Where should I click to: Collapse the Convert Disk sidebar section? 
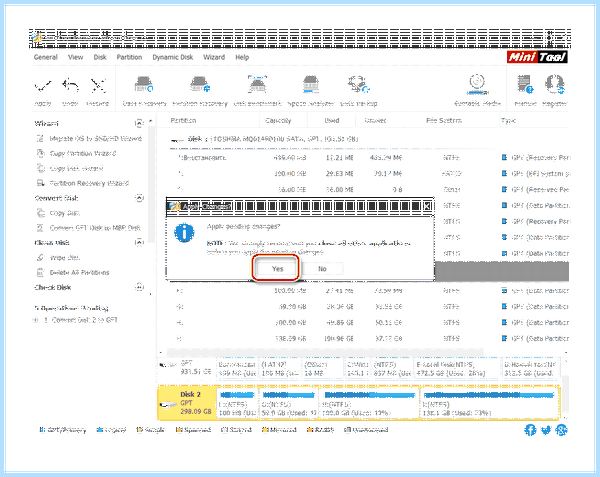(x=139, y=198)
